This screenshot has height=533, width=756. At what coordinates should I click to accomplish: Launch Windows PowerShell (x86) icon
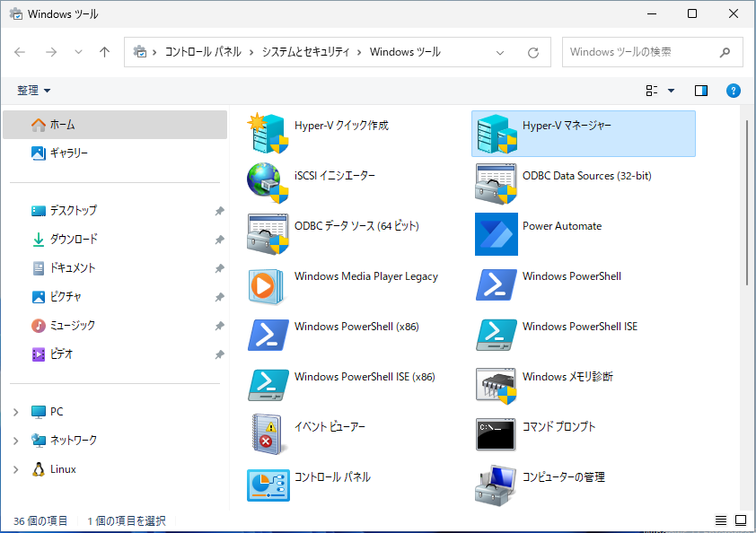268,335
